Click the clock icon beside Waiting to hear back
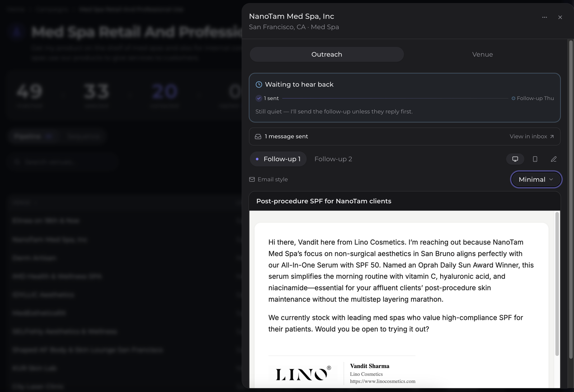The image size is (574, 392). click(259, 85)
